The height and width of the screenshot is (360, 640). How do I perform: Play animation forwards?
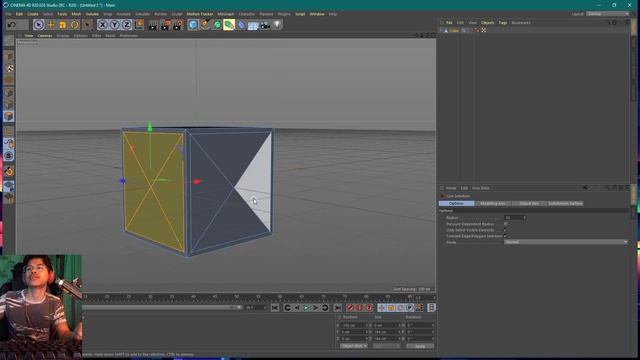point(306,308)
